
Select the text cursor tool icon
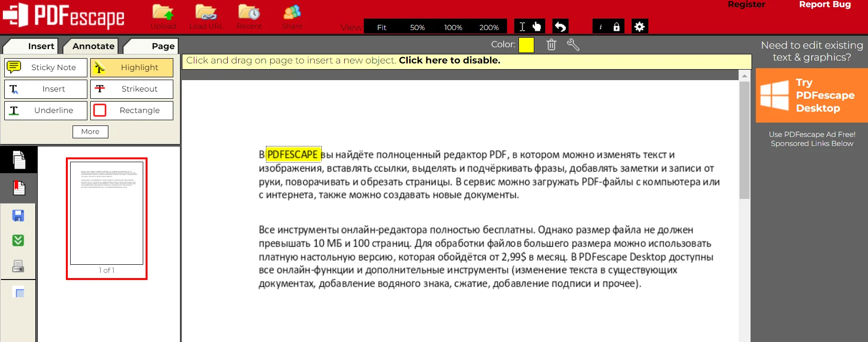click(x=522, y=27)
